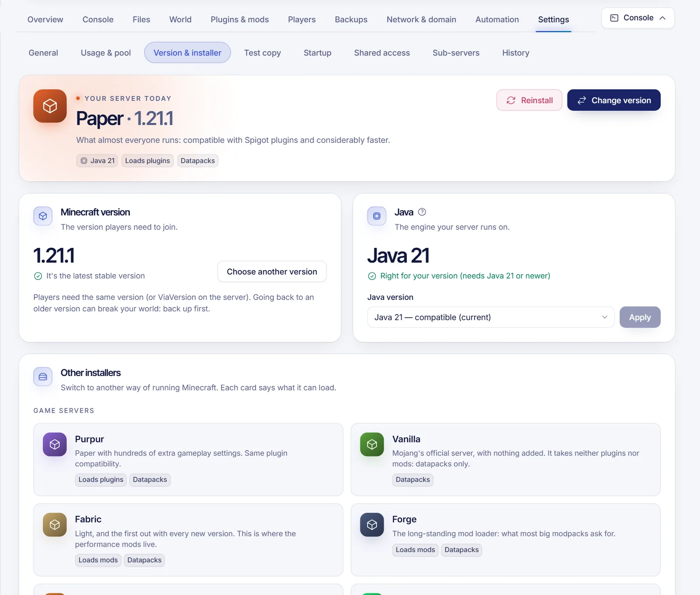Click the Datapacks tag under Fabric
This screenshot has height=595, width=700.
pyautogui.click(x=144, y=560)
